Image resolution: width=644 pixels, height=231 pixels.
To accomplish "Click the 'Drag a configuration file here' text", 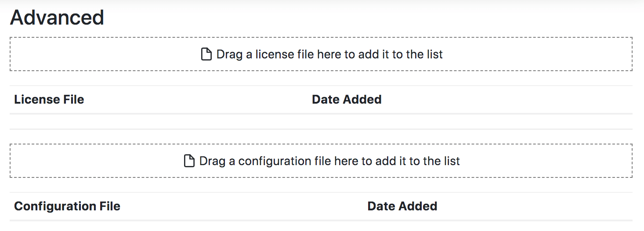I will point(329,161).
